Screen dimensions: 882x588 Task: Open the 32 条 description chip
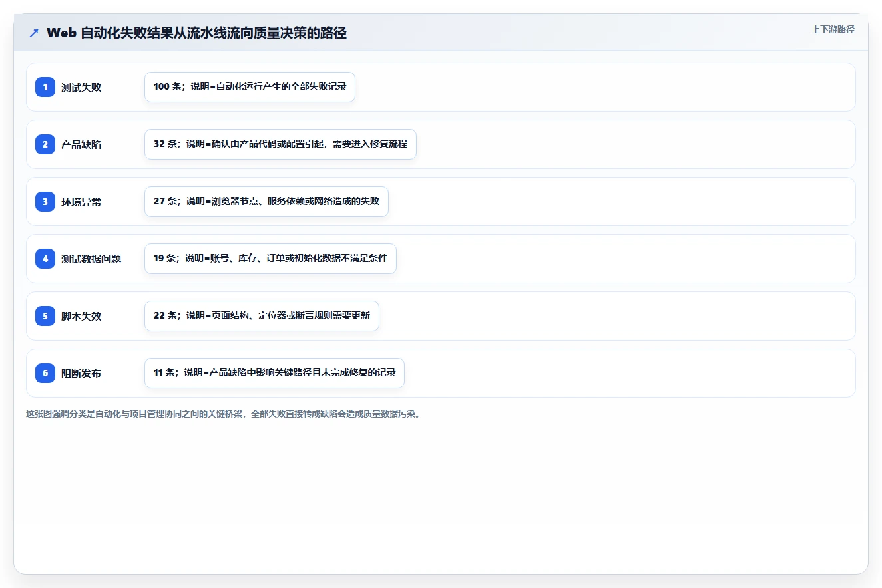tap(280, 144)
